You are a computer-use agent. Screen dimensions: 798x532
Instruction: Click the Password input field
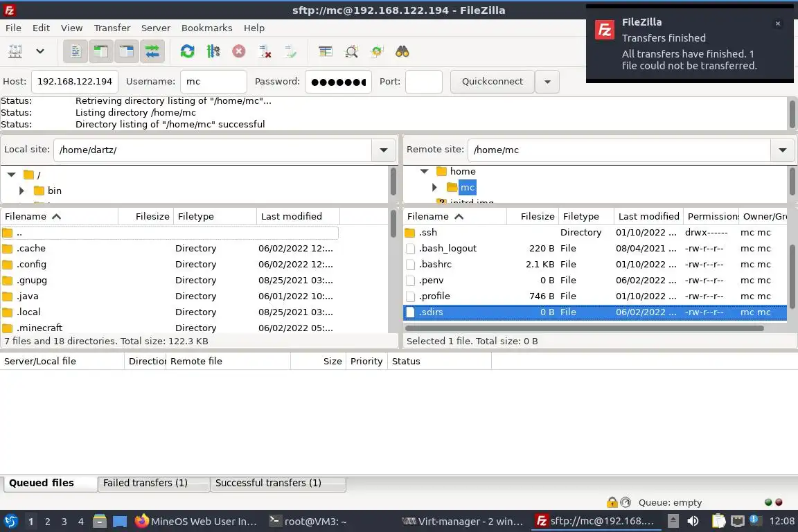click(338, 82)
